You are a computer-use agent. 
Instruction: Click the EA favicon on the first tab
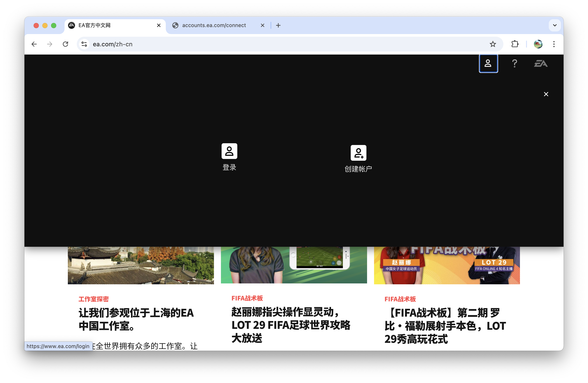click(72, 26)
